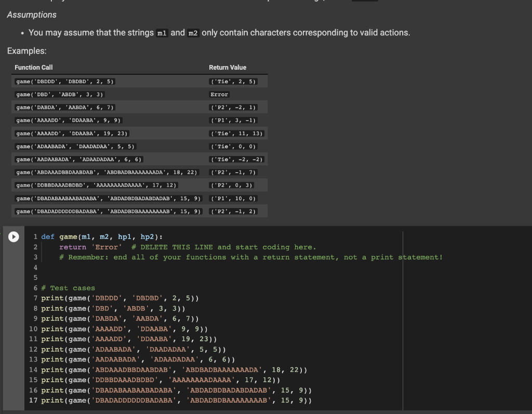
Task: Click return value ('P2', -1, 2)
Action: click(x=233, y=211)
